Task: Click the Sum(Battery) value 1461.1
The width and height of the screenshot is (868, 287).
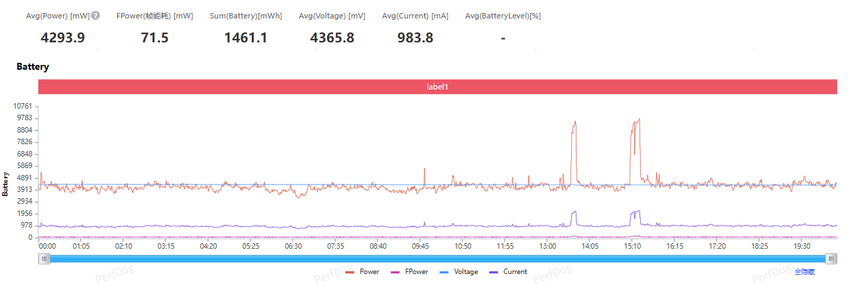Action: point(246,38)
